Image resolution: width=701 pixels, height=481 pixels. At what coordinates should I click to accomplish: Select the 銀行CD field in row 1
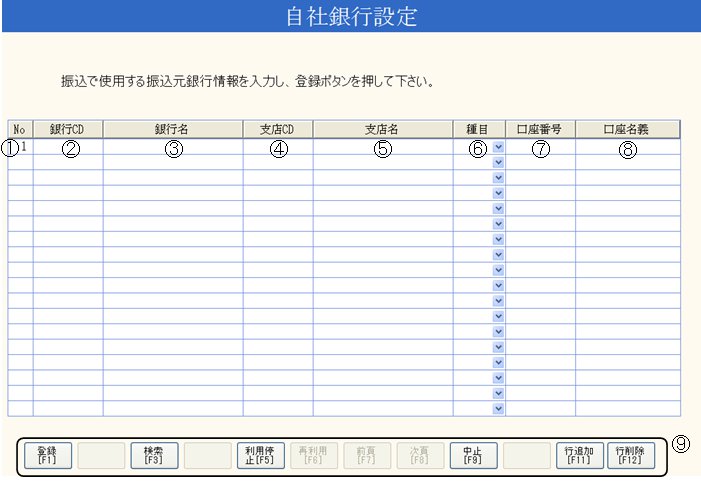click(68, 147)
